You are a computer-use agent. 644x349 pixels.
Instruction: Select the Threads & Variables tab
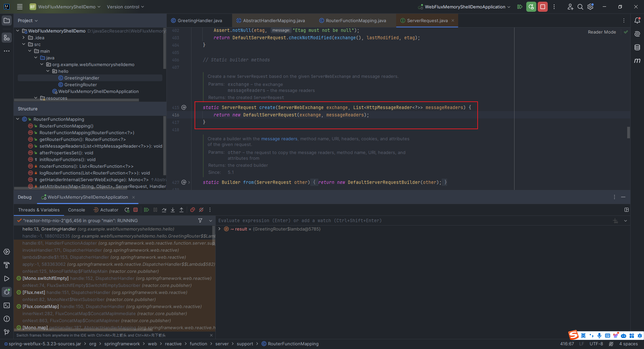39,210
